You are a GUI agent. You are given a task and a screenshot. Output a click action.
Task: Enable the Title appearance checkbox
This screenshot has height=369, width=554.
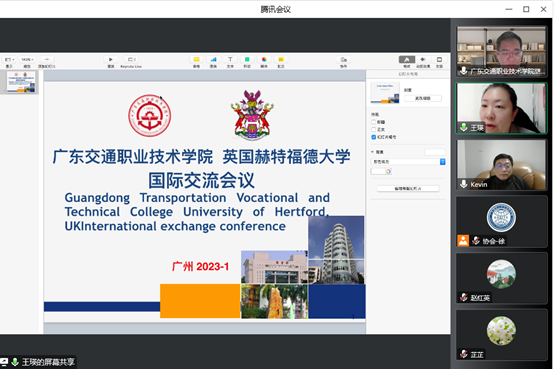pos(373,122)
